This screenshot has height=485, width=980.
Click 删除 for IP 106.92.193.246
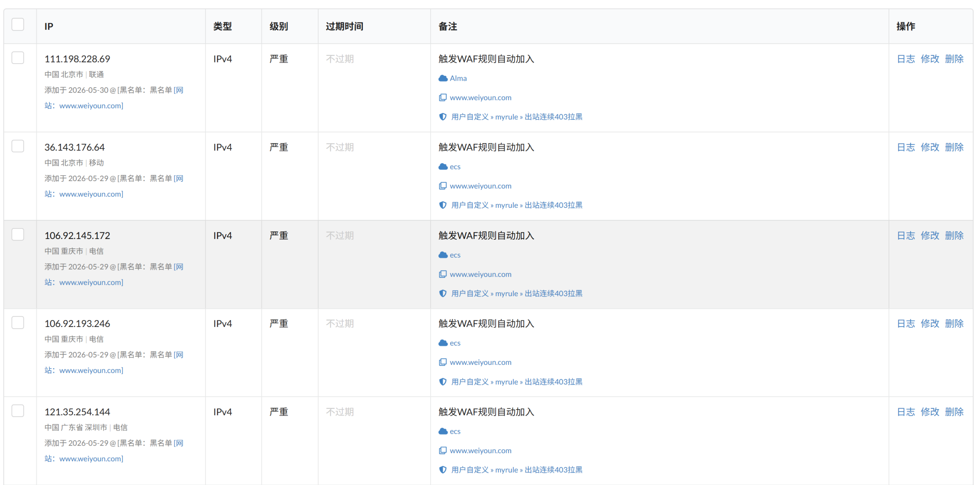(954, 323)
